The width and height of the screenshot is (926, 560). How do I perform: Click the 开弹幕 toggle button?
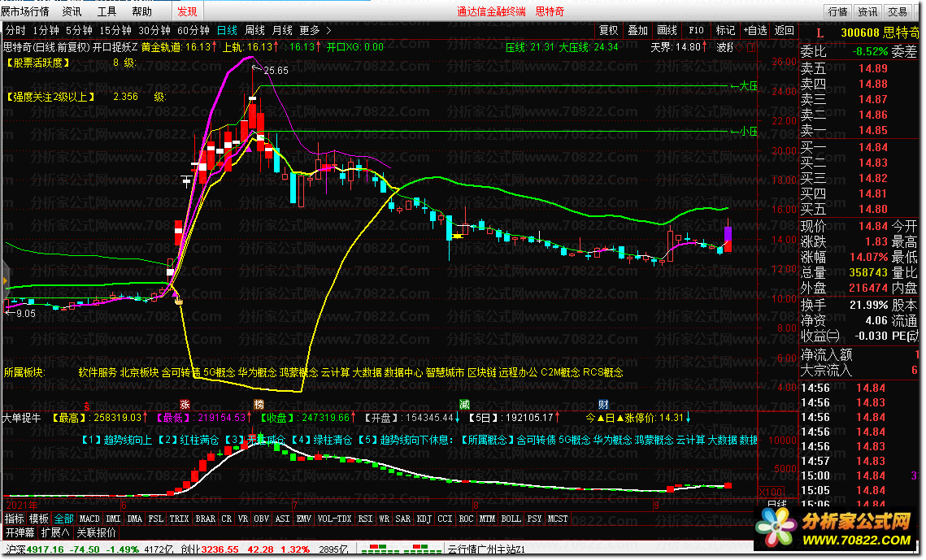click(x=20, y=533)
